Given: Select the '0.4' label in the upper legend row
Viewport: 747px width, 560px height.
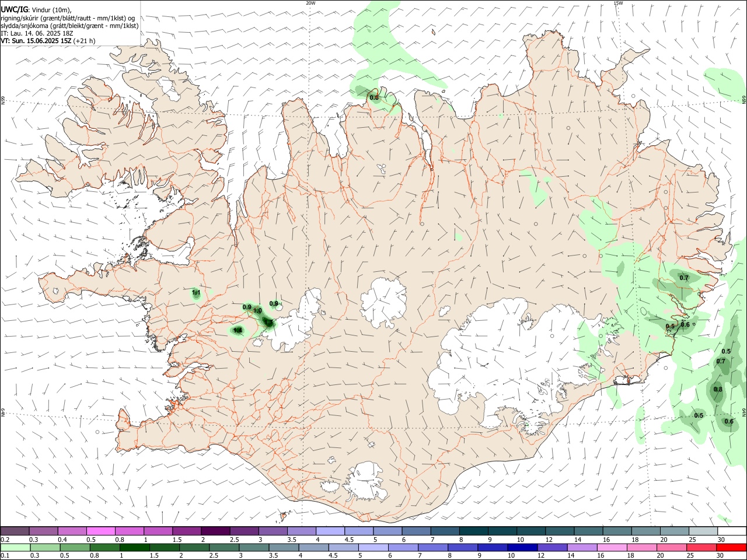Looking at the screenshot, I should point(62,540).
